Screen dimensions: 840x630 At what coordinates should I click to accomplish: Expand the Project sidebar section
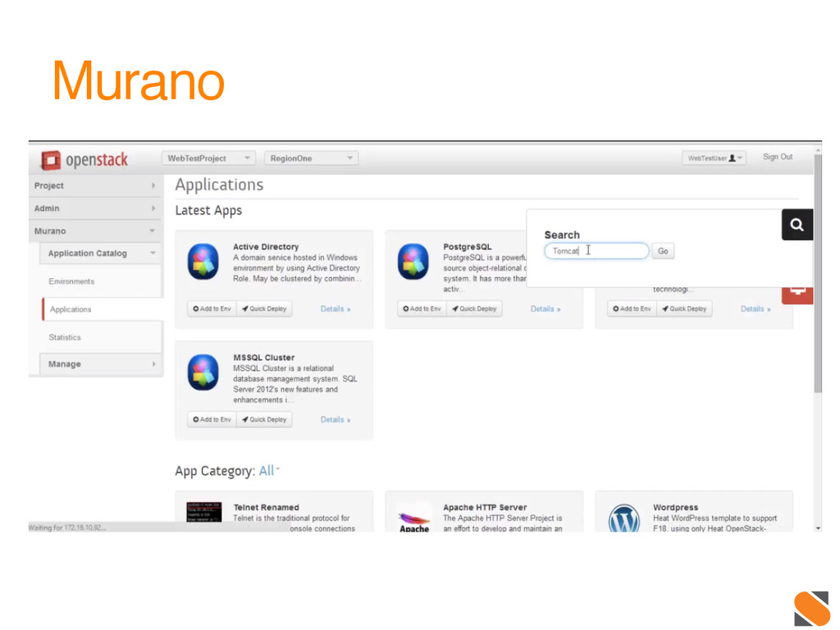click(95, 186)
